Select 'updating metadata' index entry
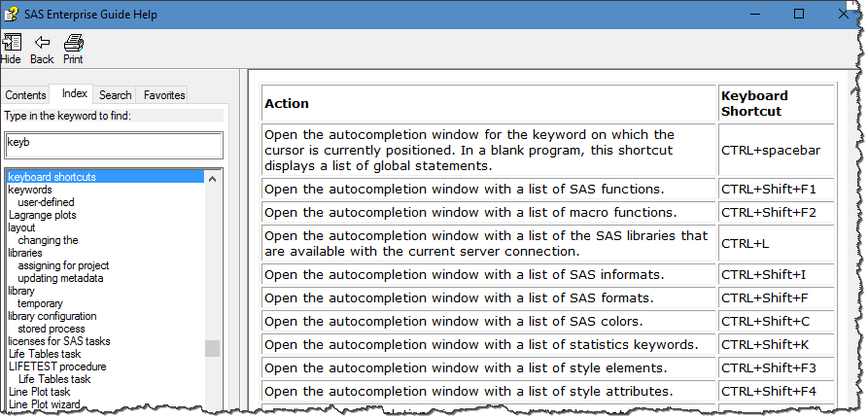Image resolution: width=868 pixels, height=419 pixels. click(x=60, y=278)
